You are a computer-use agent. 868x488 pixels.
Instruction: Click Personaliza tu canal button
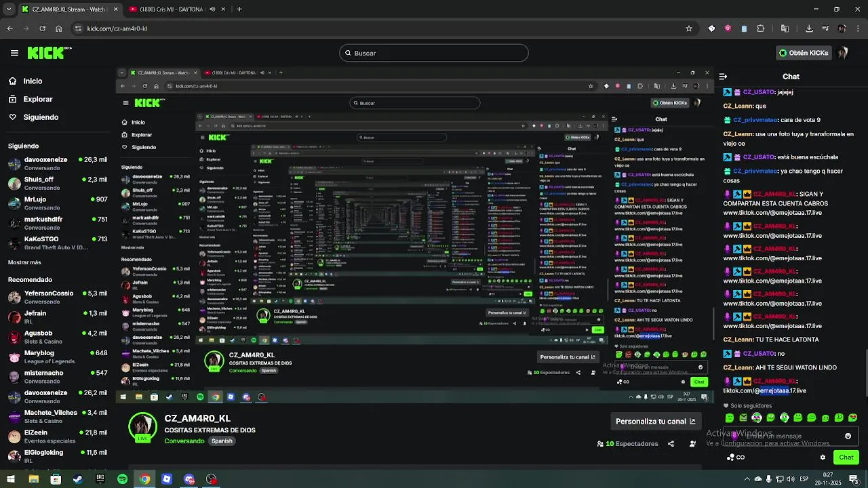click(655, 421)
